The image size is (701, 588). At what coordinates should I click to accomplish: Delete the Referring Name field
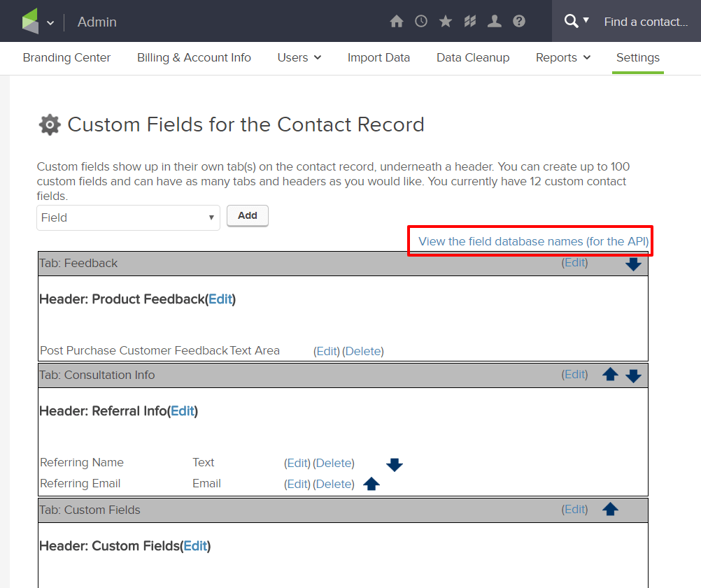[x=334, y=463]
